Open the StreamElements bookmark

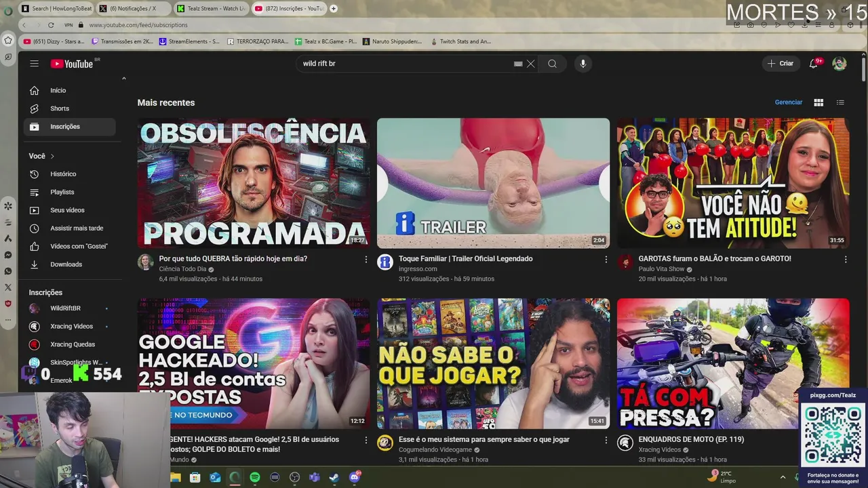click(x=189, y=41)
